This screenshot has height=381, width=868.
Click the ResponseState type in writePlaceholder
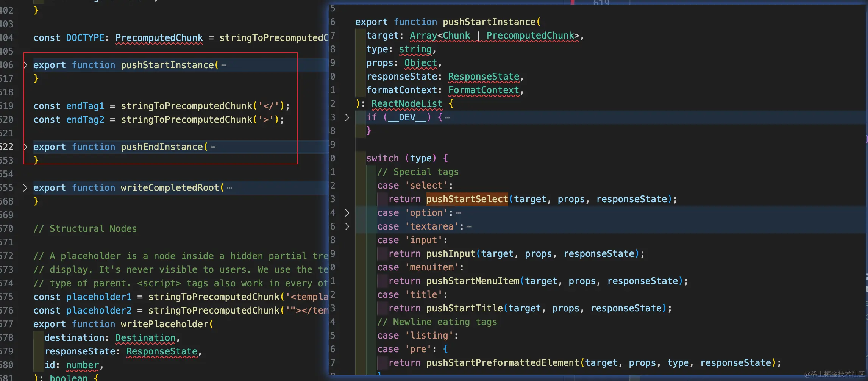[x=162, y=351]
